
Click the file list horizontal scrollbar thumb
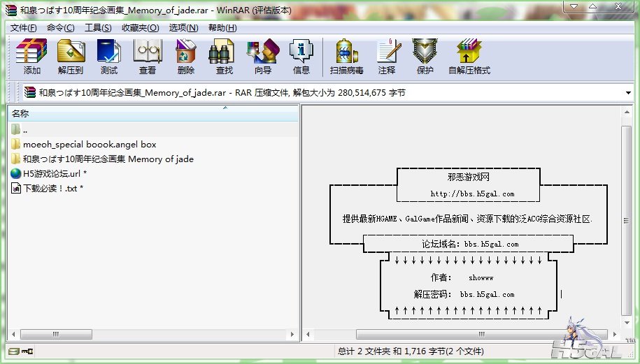tap(56, 334)
